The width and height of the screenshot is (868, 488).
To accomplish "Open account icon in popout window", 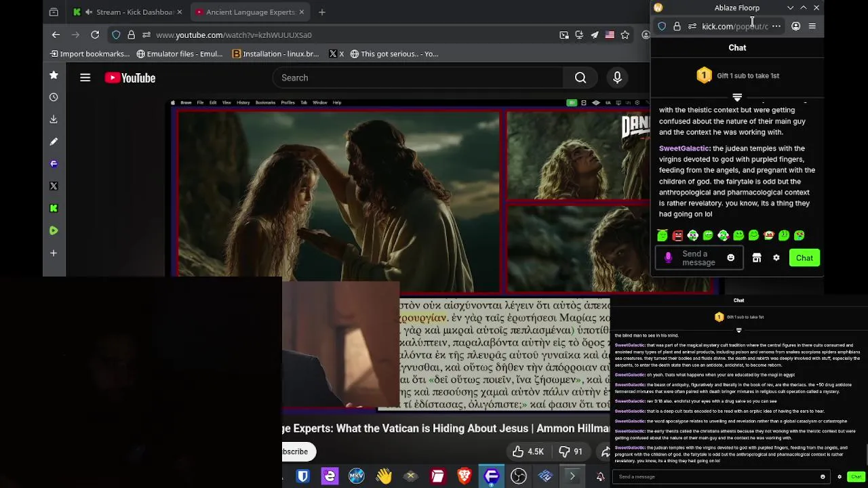I will click(x=795, y=26).
